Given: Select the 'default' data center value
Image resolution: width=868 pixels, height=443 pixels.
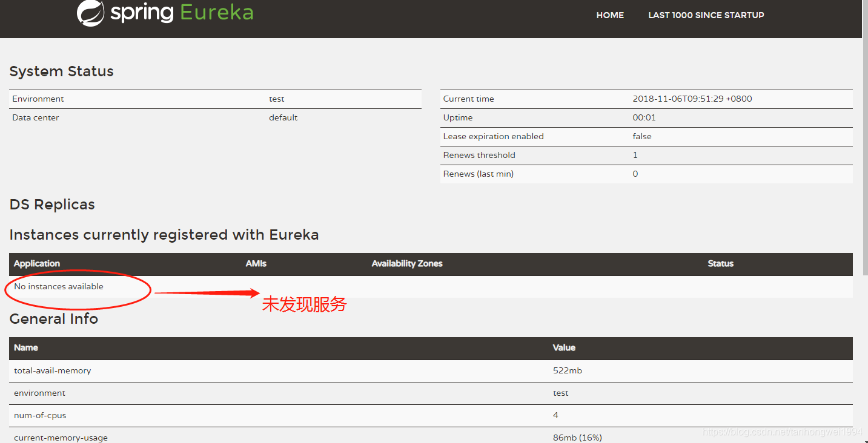Looking at the screenshot, I should tap(283, 117).
